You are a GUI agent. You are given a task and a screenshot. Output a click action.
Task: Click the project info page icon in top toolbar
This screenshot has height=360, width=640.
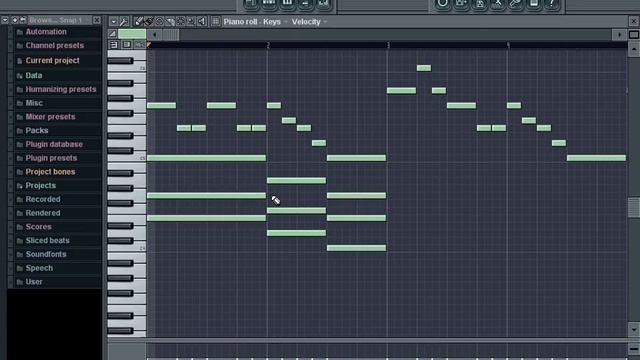point(533,4)
